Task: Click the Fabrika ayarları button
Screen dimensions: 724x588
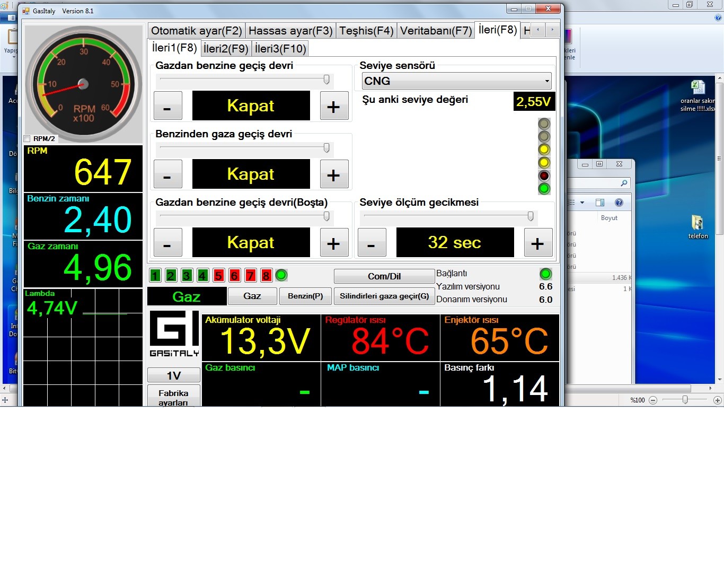Action: 173,397
